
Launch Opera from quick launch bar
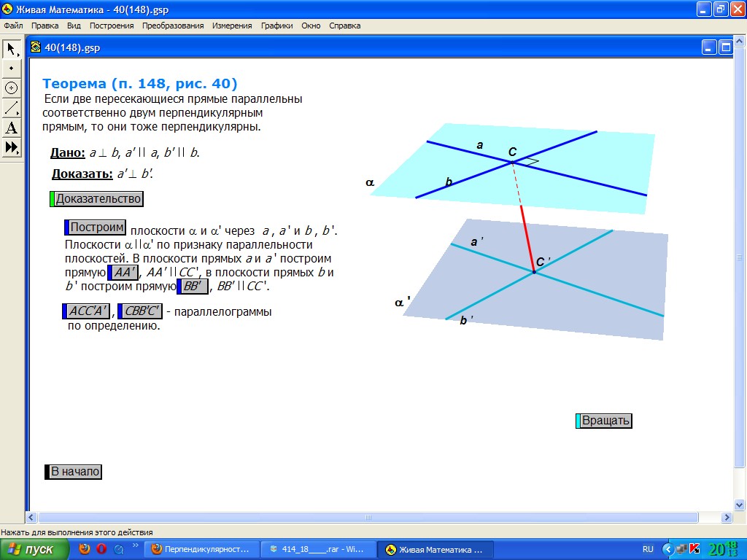point(101,549)
